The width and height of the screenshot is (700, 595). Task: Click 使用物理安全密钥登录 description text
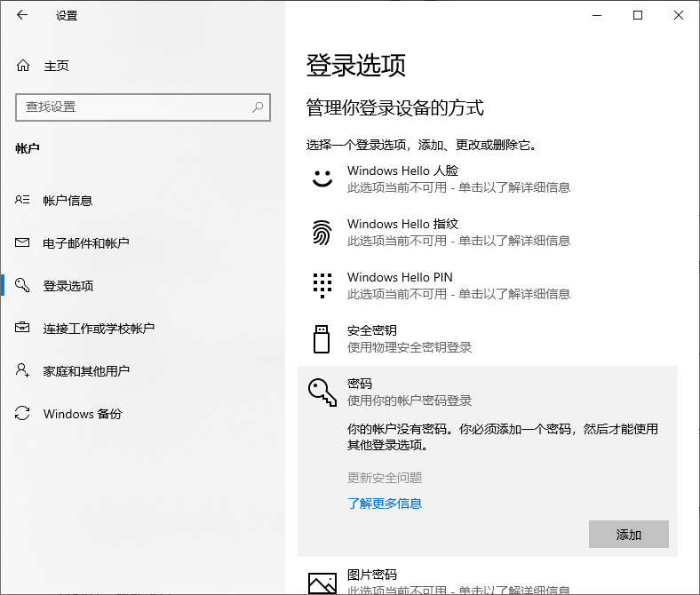pyautogui.click(x=410, y=347)
